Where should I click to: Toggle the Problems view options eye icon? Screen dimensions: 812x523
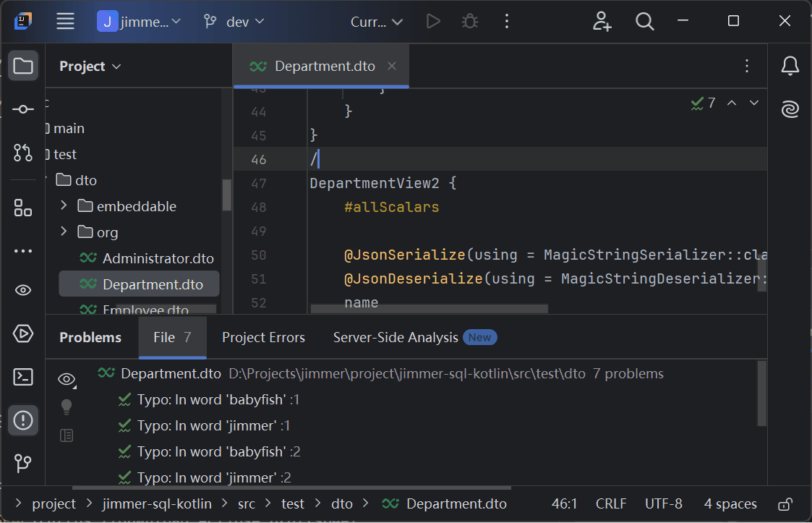click(x=67, y=379)
